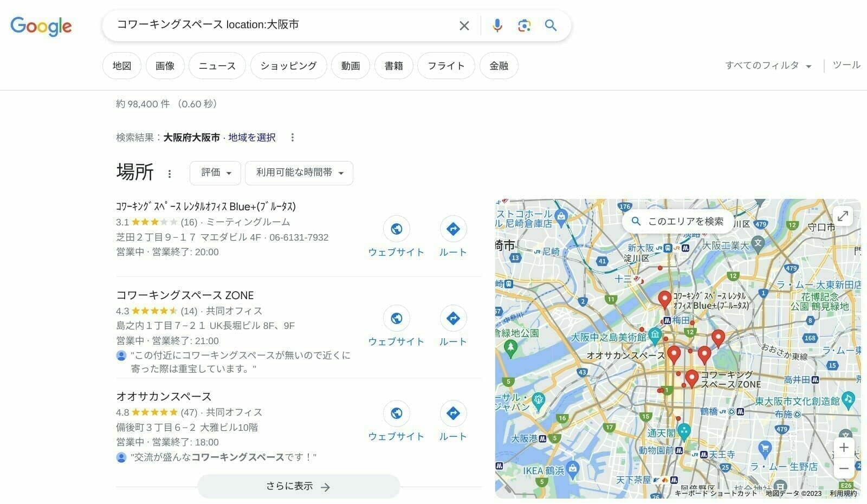The width and height of the screenshot is (867, 504).
Task: Switch to the ニュース tab
Action: pyautogui.click(x=217, y=66)
